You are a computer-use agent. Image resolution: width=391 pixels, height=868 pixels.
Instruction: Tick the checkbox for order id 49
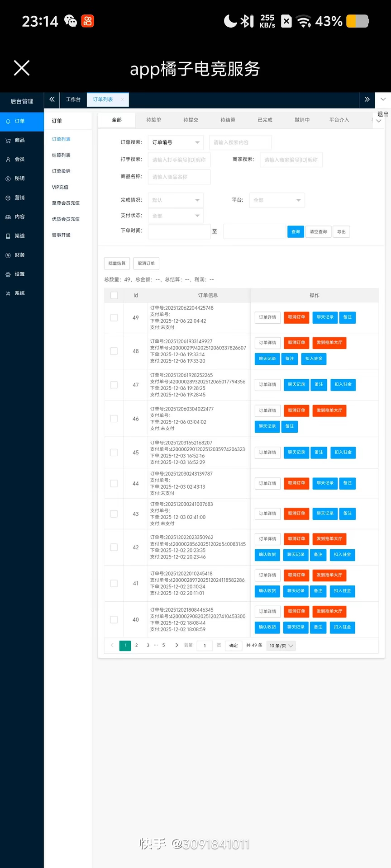pos(114,318)
